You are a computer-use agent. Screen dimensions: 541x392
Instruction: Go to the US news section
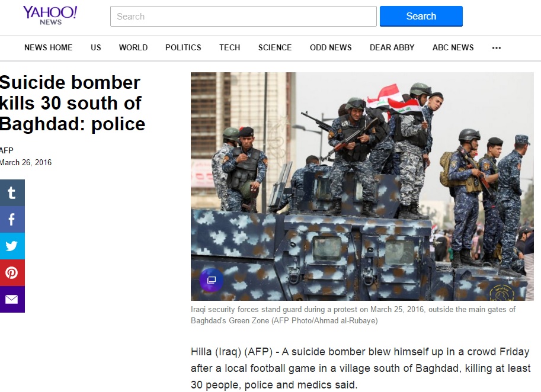point(96,47)
